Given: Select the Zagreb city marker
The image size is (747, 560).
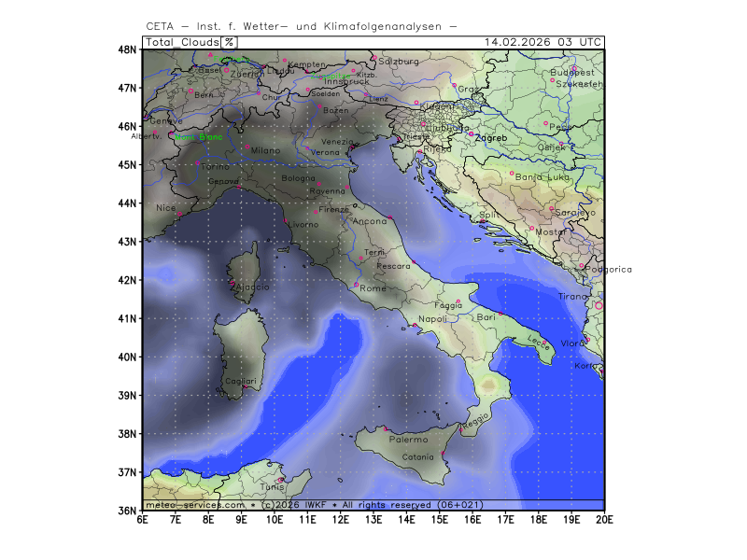Looking at the screenshot, I should [471, 133].
